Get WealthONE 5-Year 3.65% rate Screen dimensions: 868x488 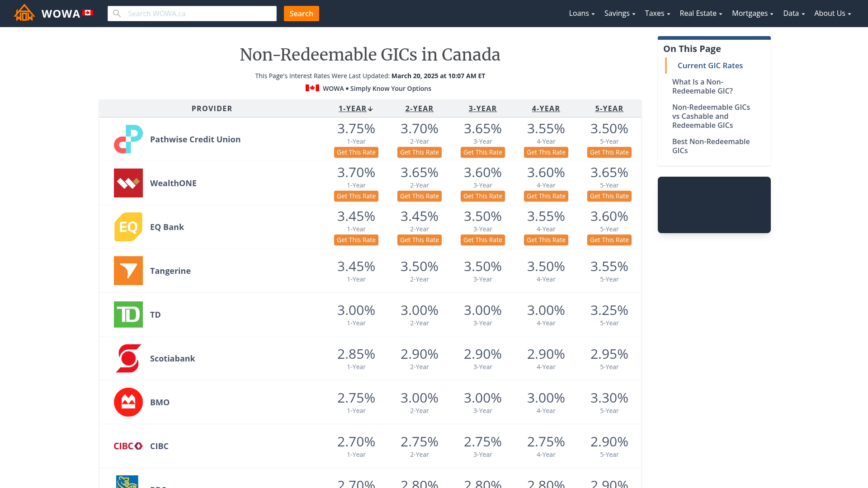click(609, 196)
